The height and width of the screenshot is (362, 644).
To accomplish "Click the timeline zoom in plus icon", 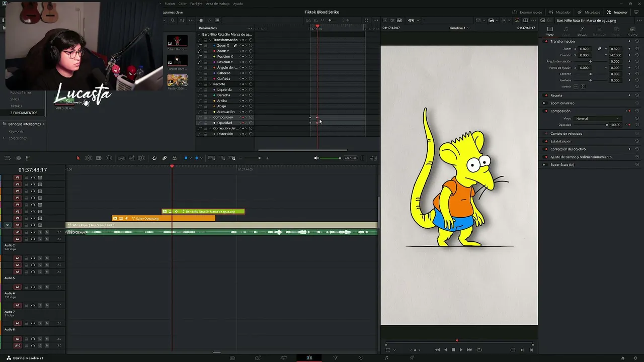I will 268,158.
